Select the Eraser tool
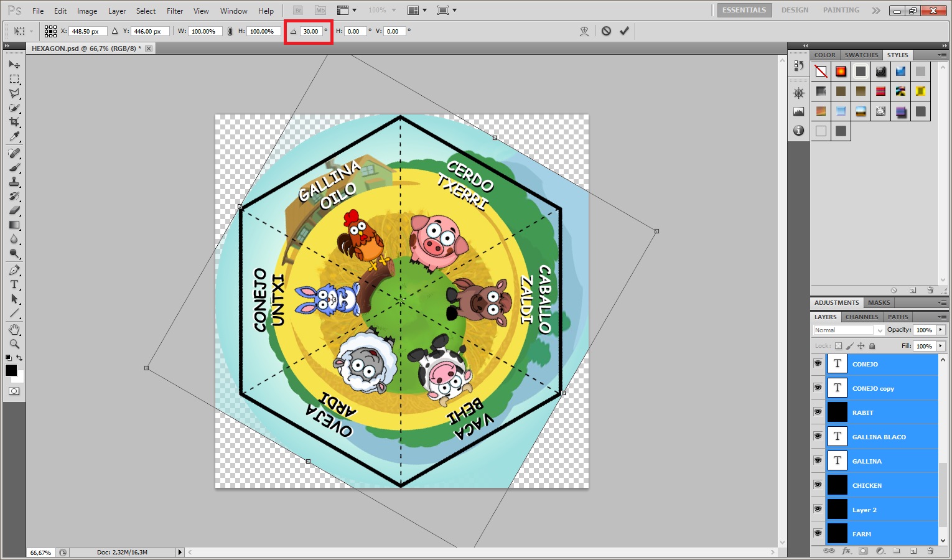952x560 pixels. click(x=14, y=210)
